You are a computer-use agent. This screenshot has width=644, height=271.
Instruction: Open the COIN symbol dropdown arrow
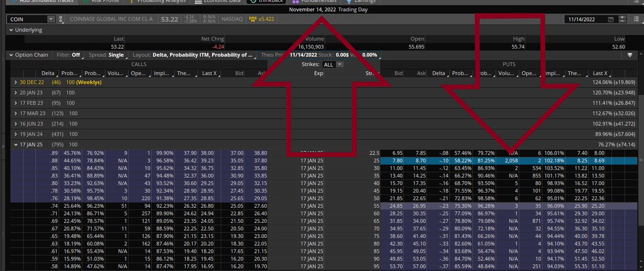click(x=51, y=19)
